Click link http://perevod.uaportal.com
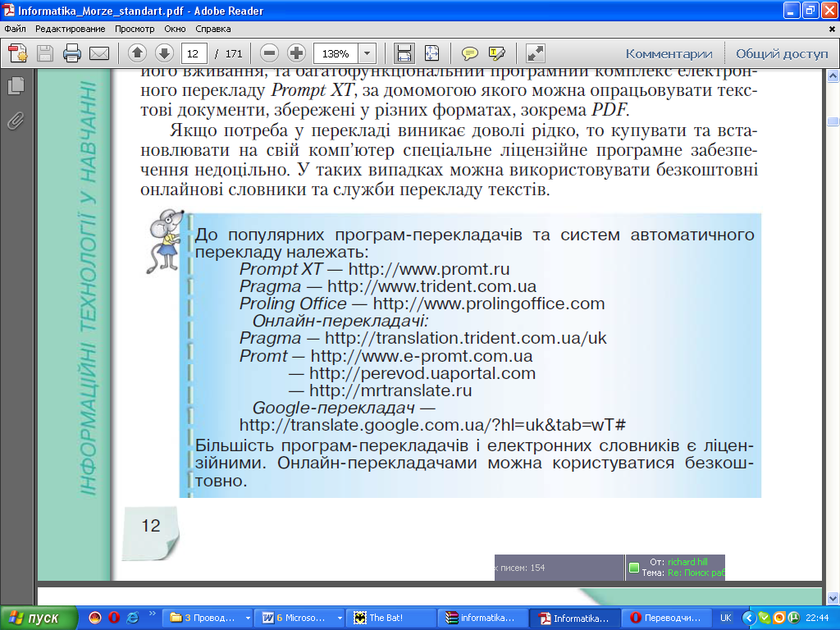Viewport: 840px width, 630px height. tap(422, 373)
